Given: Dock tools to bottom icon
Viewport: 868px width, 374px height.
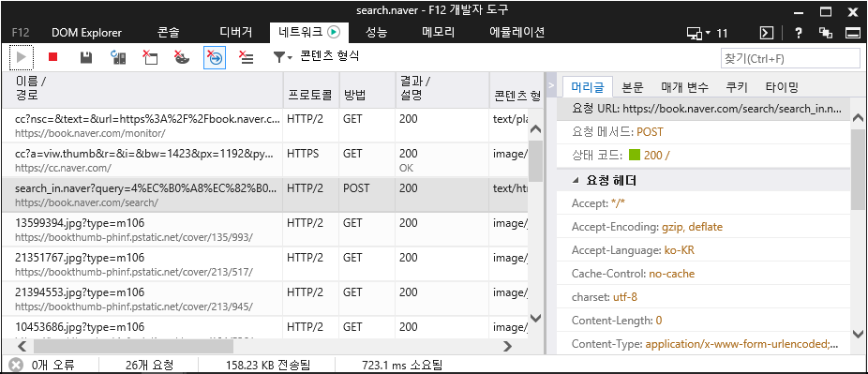Looking at the screenshot, I should point(853,33).
